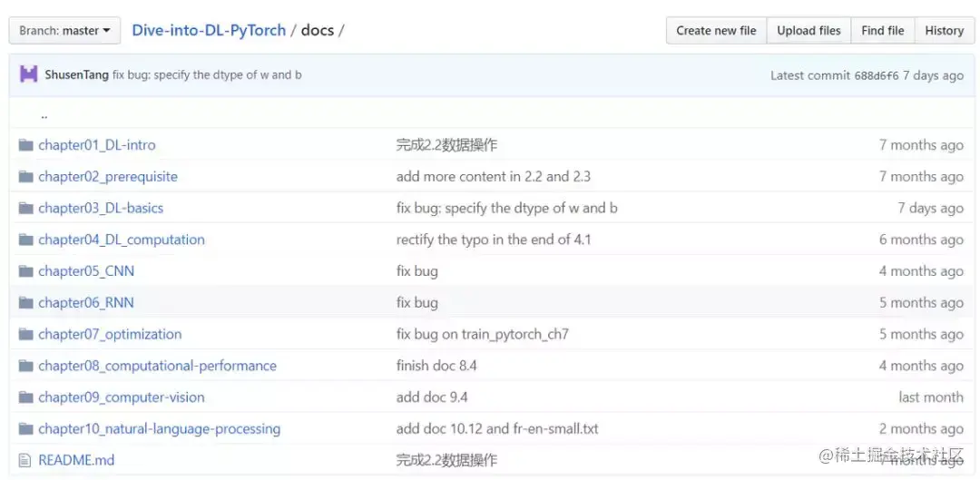Click chapter05_CNN 'fix bug' commit message
This screenshot has height=480, width=980.
pyautogui.click(x=416, y=271)
